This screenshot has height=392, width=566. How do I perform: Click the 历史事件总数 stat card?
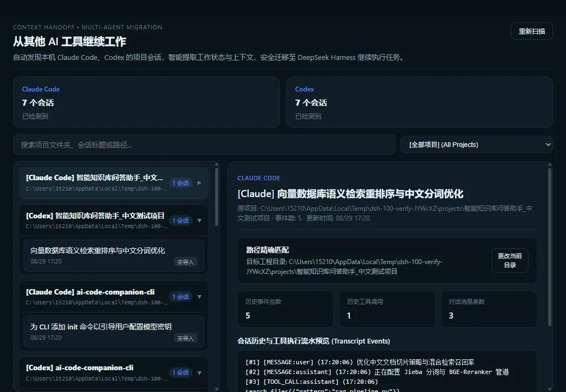286,309
